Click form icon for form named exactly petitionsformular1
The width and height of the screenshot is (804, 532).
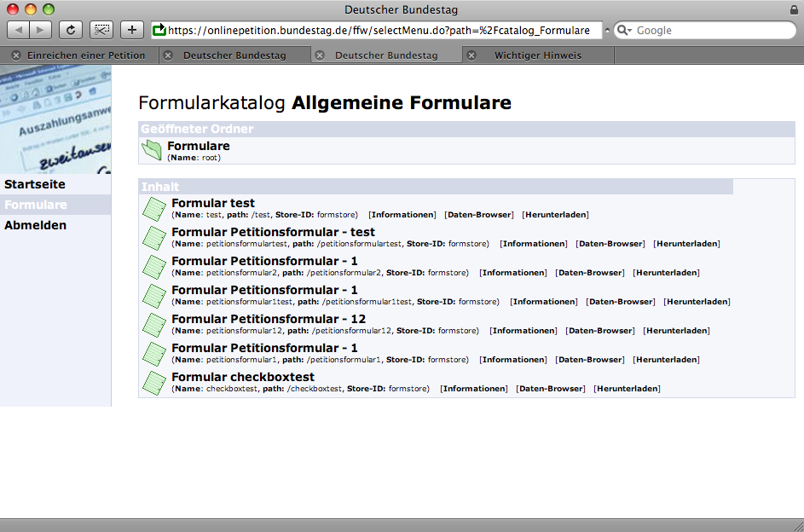click(x=153, y=354)
